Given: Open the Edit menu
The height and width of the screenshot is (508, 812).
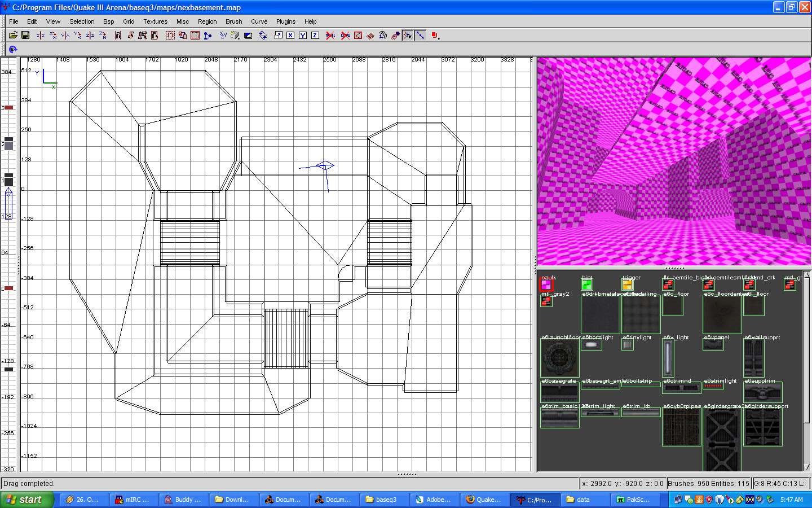Looking at the screenshot, I should [32, 21].
